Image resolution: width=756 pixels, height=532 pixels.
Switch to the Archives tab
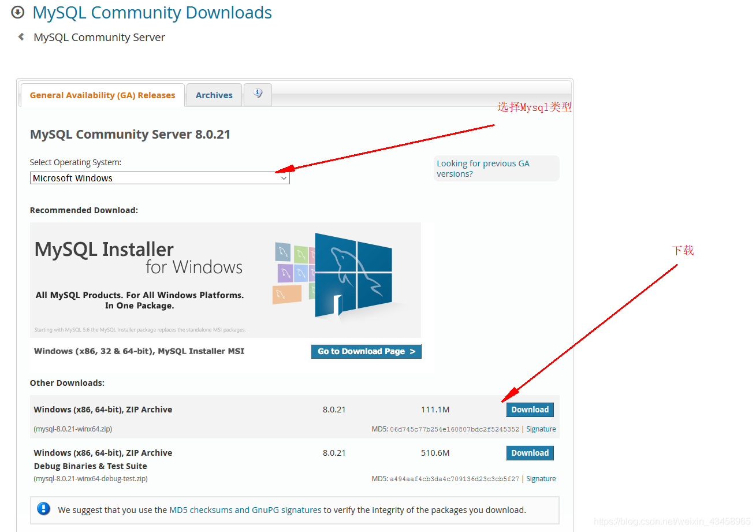click(214, 95)
